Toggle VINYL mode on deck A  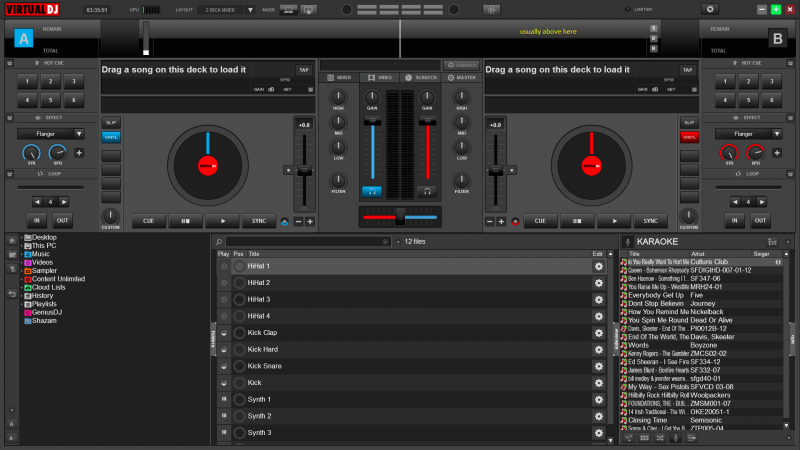[111, 137]
